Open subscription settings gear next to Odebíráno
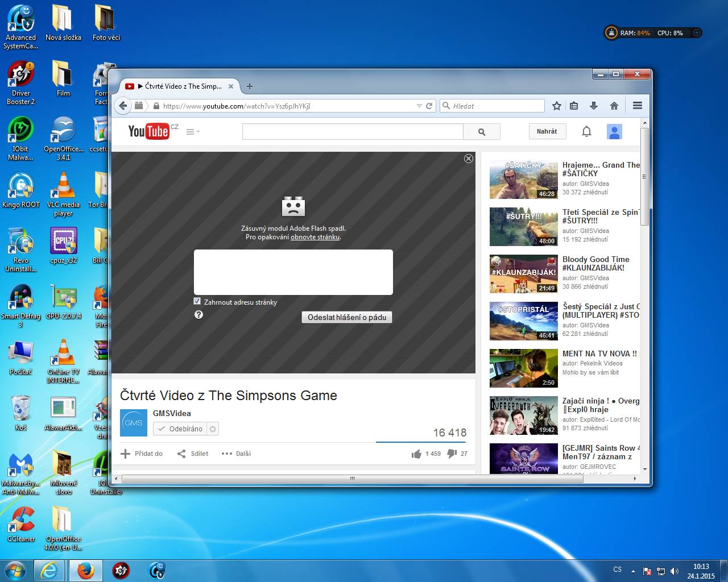 click(x=213, y=429)
